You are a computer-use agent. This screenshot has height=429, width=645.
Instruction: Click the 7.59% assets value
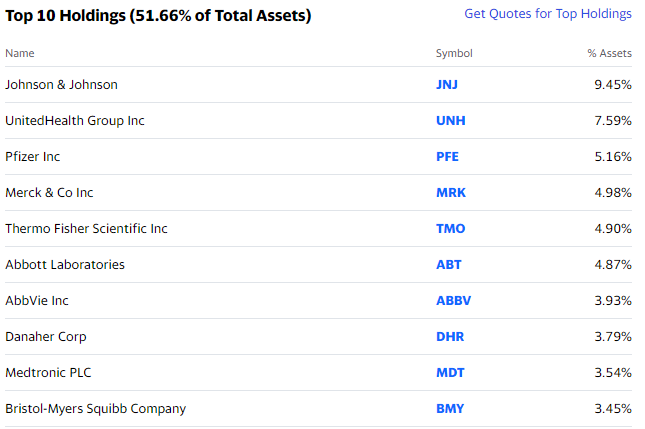613,121
